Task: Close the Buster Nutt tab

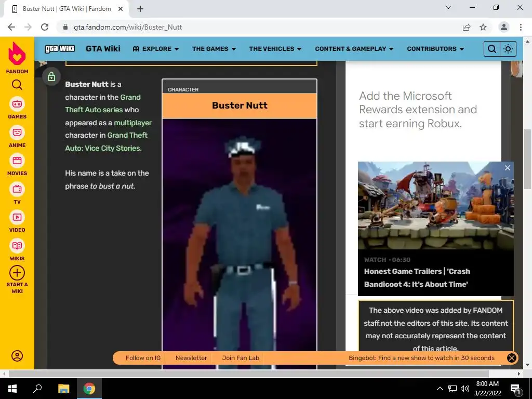Action: (121, 9)
